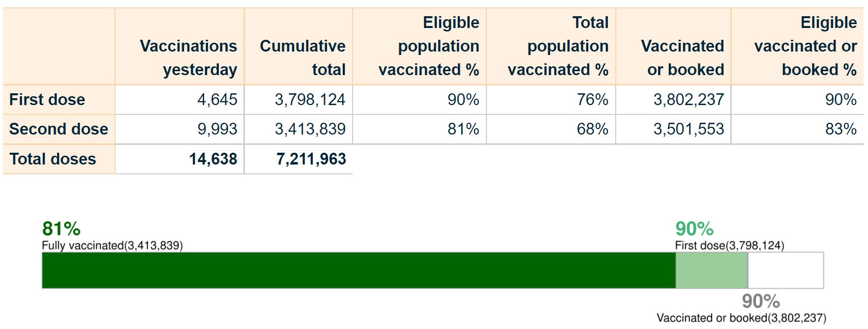Click the gray 90% label below the bar
The height and width of the screenshot is (329, 868).
point(761,301)
